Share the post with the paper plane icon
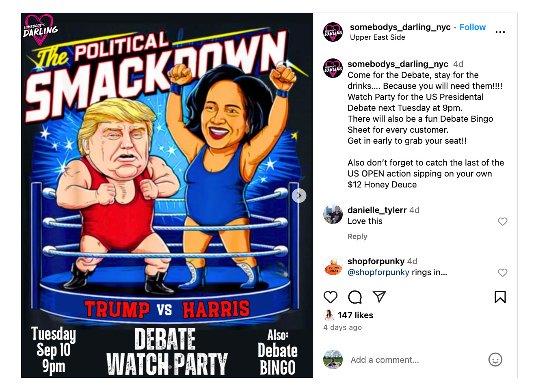Viewport: 549px width, 392px height. pyautogui.click(x=379, y=297)
